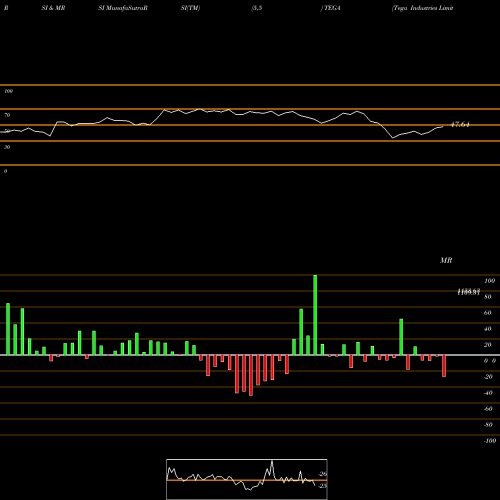Screen dimensions: 500x500
Task: Click the MR axis label -60
Action: click(x=488, y=409)
